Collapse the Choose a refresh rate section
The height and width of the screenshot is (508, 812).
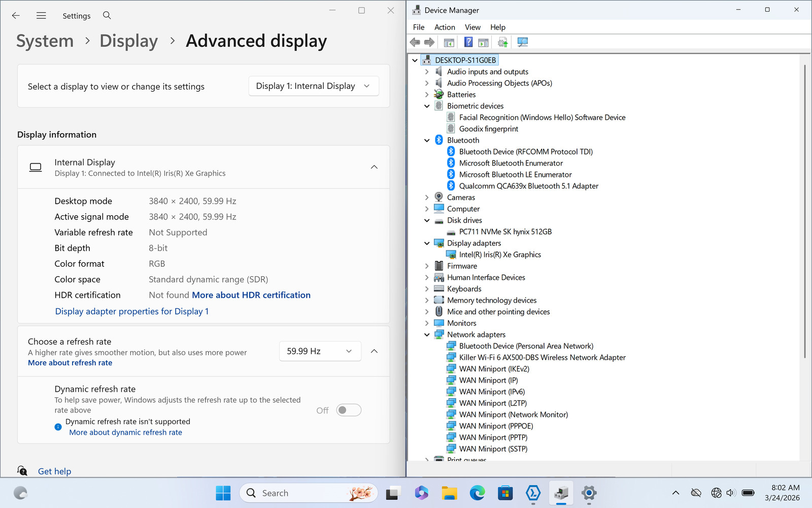pos(374,351)
